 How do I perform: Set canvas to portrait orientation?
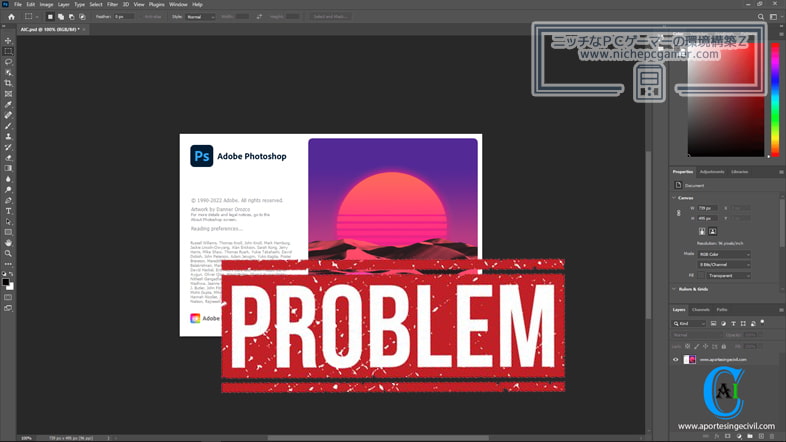(x=702, y=232)
